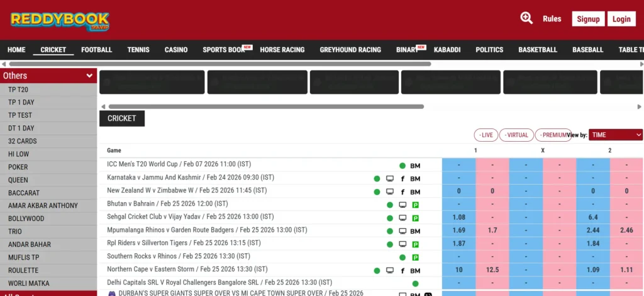Click fancy 'f' icon for Karnataka v Jammu row
Screen dimensions: 644x296
[x=402, y=179]
